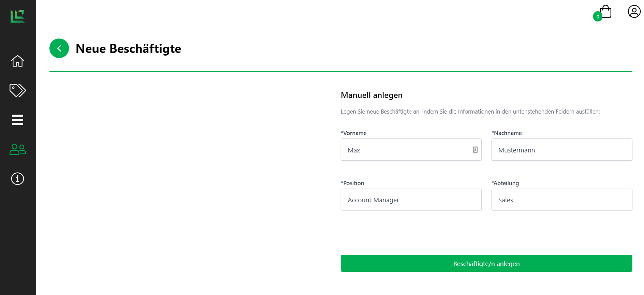Go to the Home page icon
Viewport: 644px width, 295px height.
[x=17, y=61]
